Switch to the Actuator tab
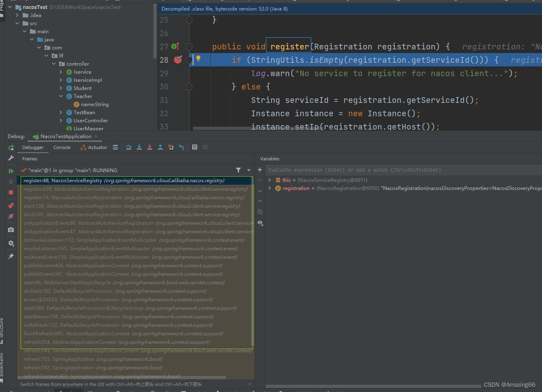 pyautogui.click(x=94, y=147)
